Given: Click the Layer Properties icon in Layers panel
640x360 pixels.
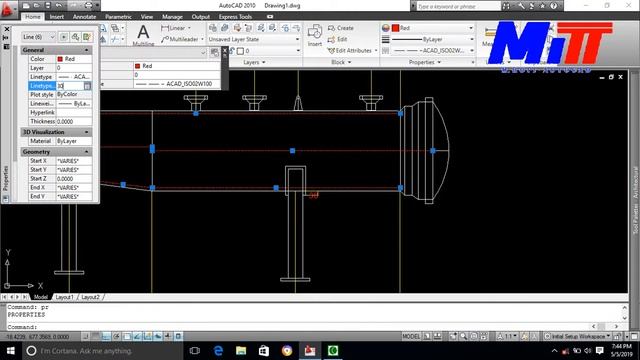Looking at the screenshot, I should [x=213, y=28].
